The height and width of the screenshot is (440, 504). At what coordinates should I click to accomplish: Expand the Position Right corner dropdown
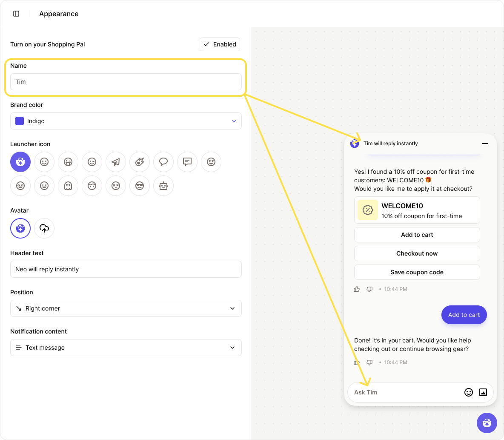[x=126, y=308]
